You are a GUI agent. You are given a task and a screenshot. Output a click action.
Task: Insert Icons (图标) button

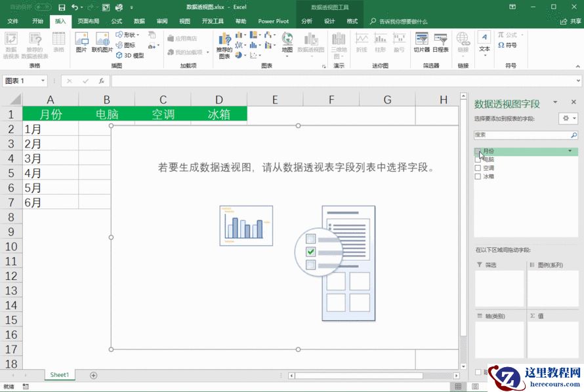pyautogui.click(x=125, y=45)
